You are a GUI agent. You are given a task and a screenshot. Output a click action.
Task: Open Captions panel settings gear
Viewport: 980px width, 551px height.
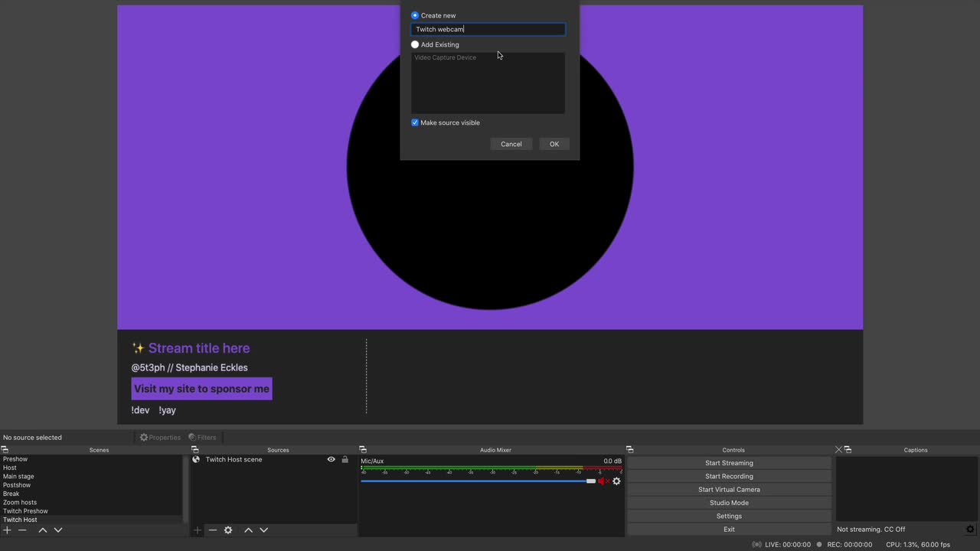click(x=970, y=530)
